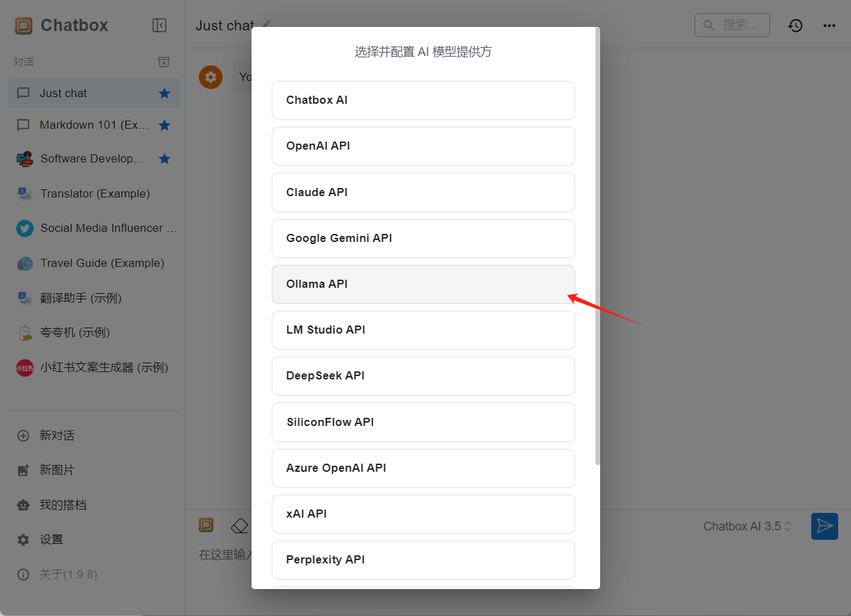
Task: Click the Chatbox icon in the input toolbar
Action: [206, 525]
